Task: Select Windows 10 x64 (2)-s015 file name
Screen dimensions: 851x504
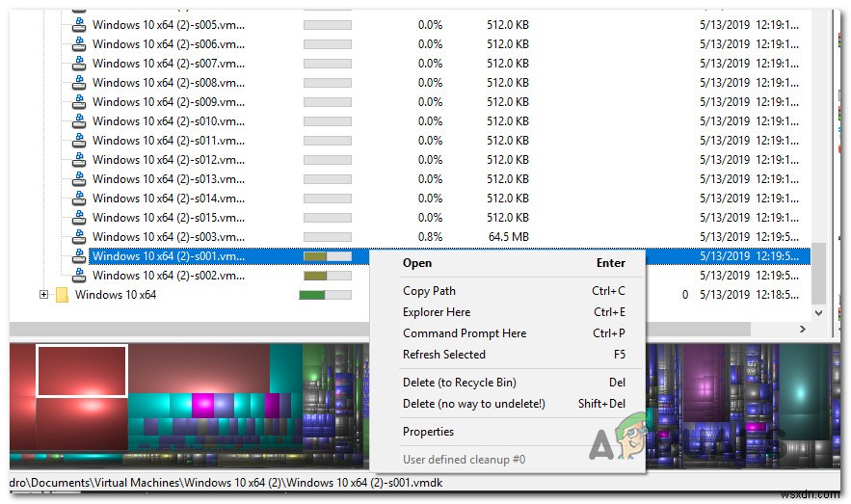Action: [x=169, y=218]
